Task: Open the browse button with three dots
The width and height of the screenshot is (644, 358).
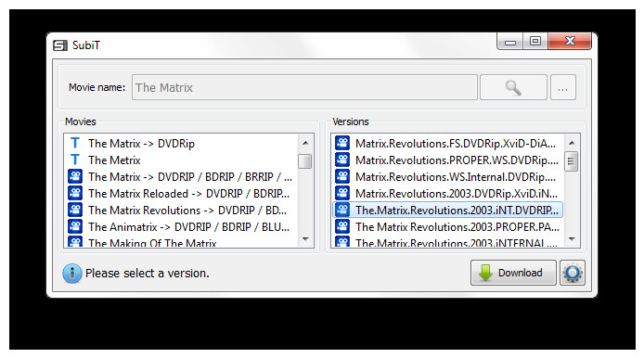Action: click(x=563, y=87)
